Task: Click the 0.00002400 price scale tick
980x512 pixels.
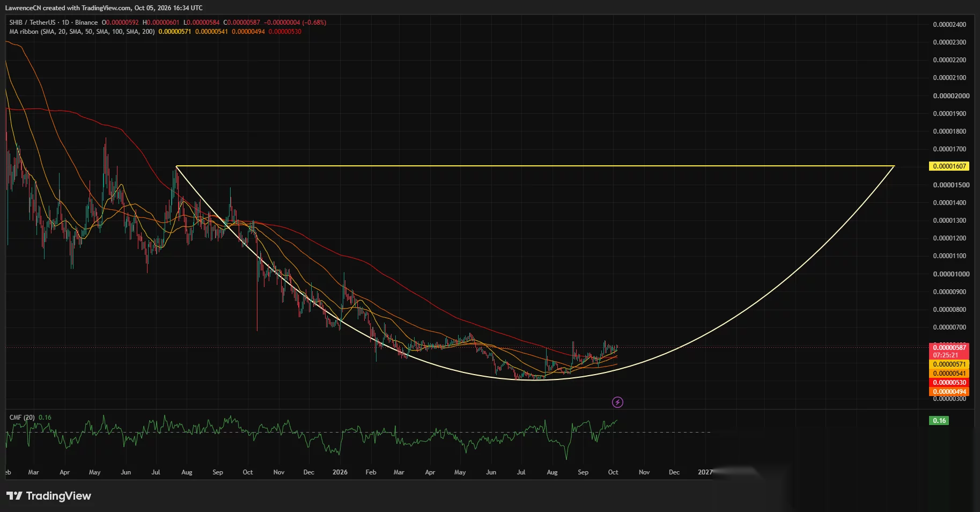Action: [949, 25]
